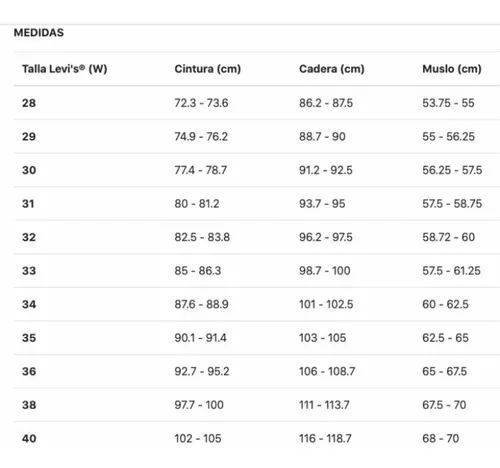Screen dimensions: 500x468
Task: Click waist value 97.7 - 100
Action: click(199, 405)
